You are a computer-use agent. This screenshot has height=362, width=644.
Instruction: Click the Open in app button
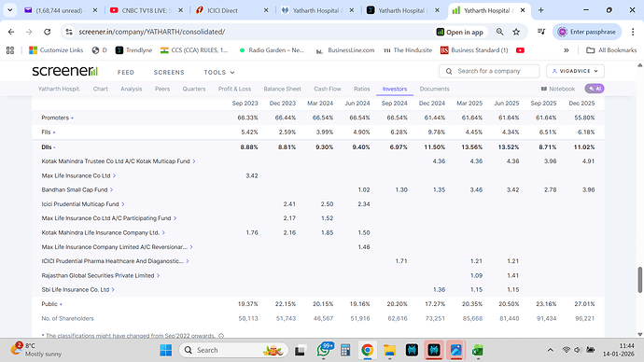point(459,32)
